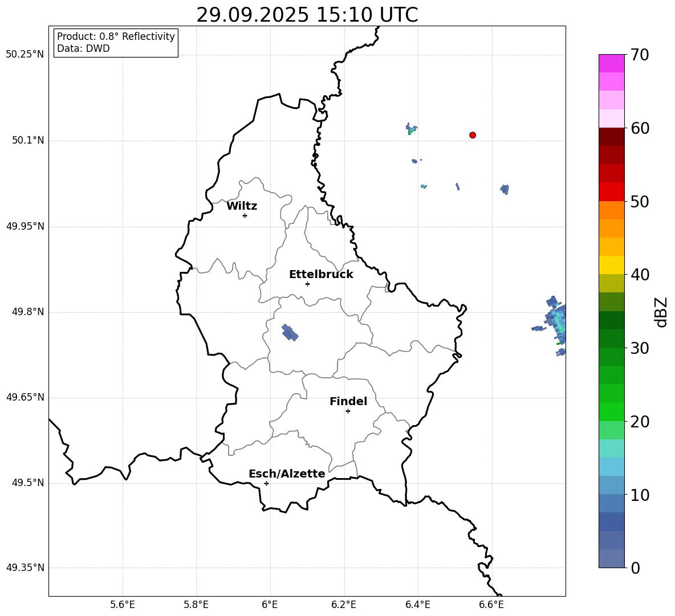Viewport: 675px width, 616px height.
Task: Click the 5.8°E longitude label
Action: coord(196,605)
